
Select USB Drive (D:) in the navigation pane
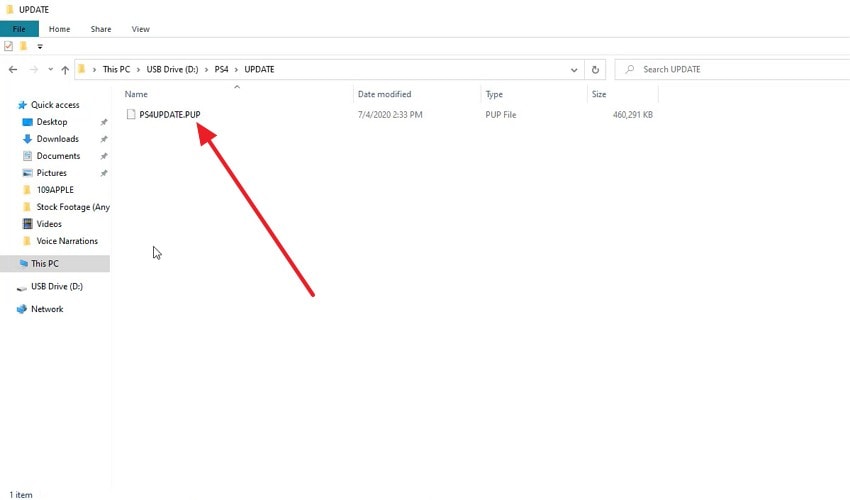point(56,286)
